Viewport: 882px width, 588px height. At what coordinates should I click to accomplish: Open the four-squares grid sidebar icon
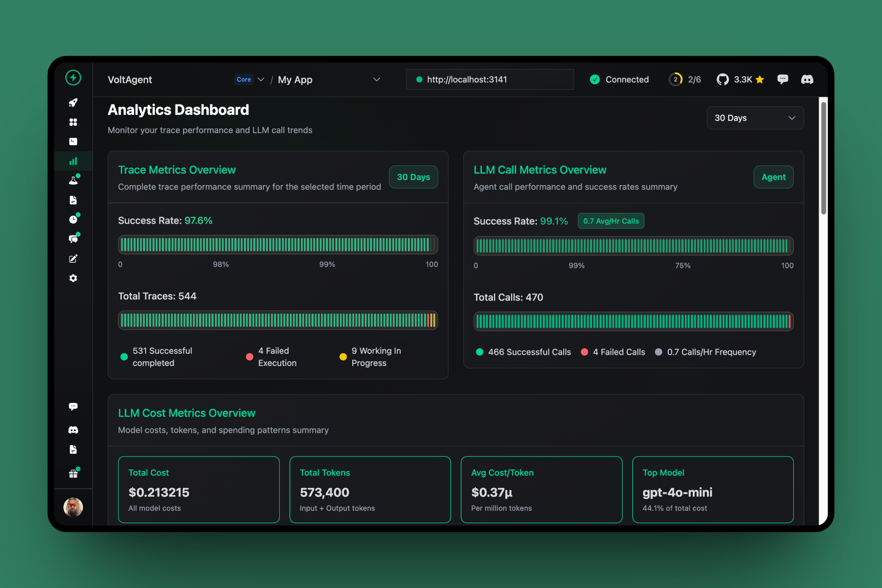point(73,122)
